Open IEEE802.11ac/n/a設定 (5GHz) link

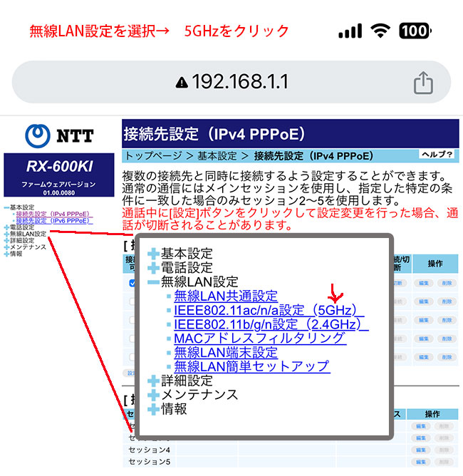click(269, 310)
